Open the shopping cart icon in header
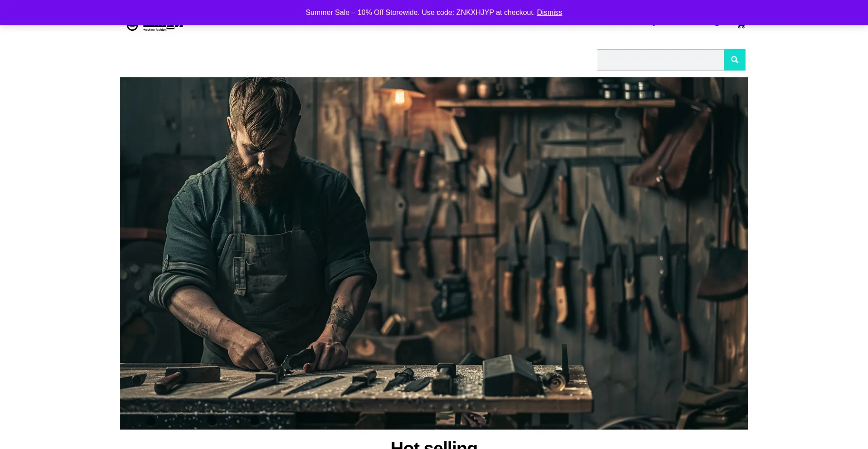The height and width of the screenshot is (449, 868). [741, 26]
